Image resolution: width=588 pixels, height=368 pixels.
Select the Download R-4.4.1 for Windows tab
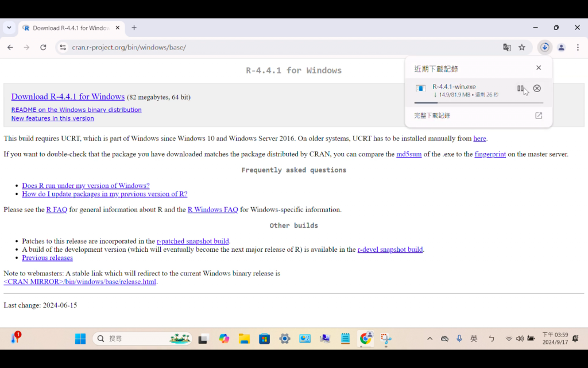[x=71, y=28]
